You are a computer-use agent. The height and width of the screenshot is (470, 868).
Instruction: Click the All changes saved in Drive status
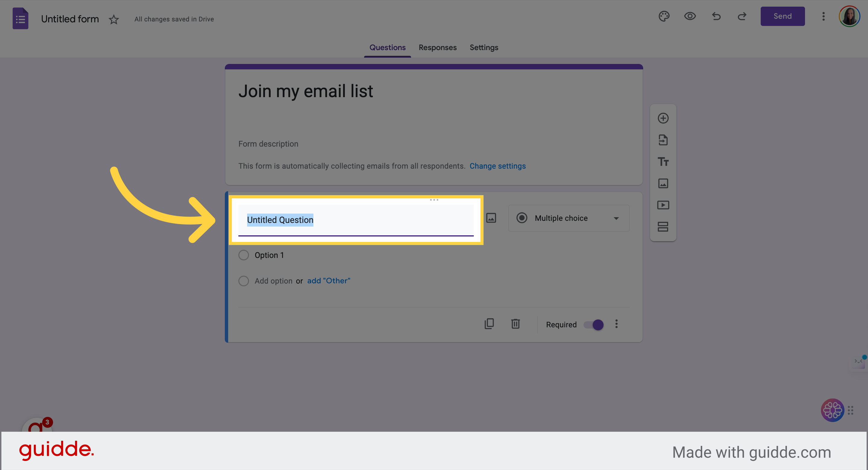tap(174, 19)
